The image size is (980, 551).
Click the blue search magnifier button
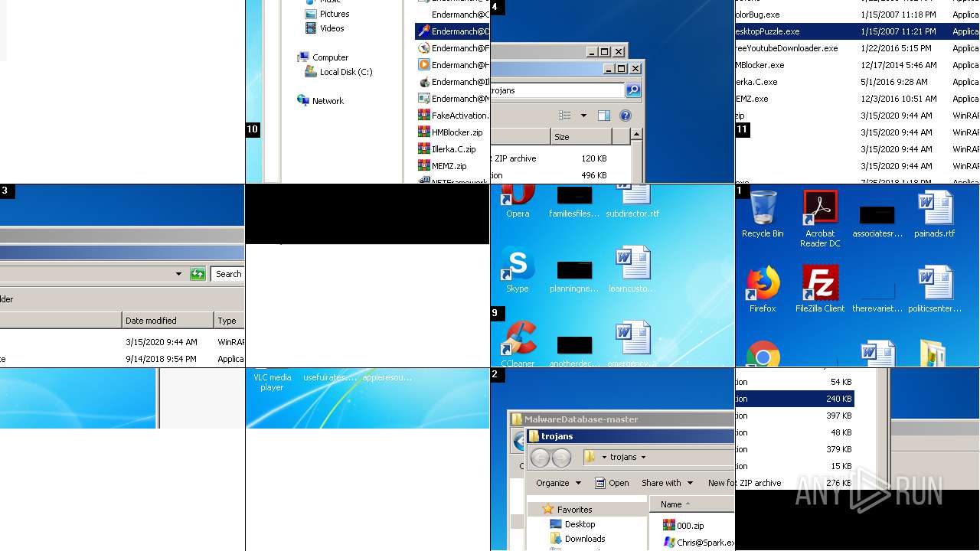(633, 90)
